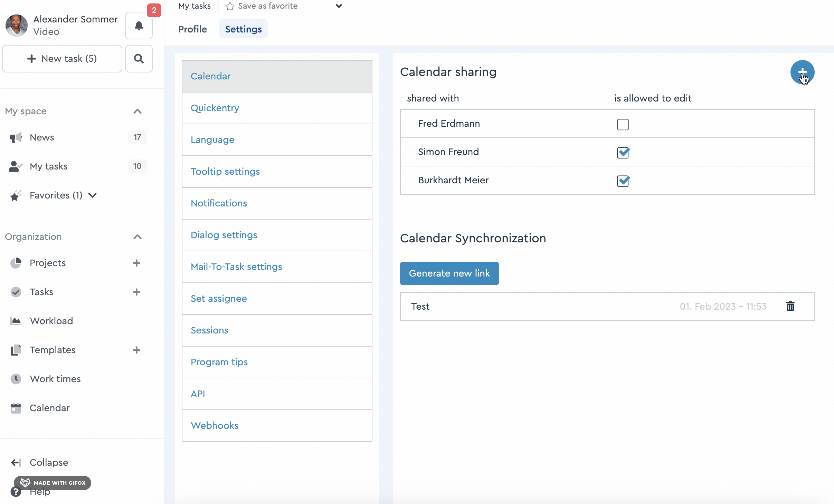Click Fred Erdmann in shared list
Screen dimensions: 834x504
click(x=449, y=124)
